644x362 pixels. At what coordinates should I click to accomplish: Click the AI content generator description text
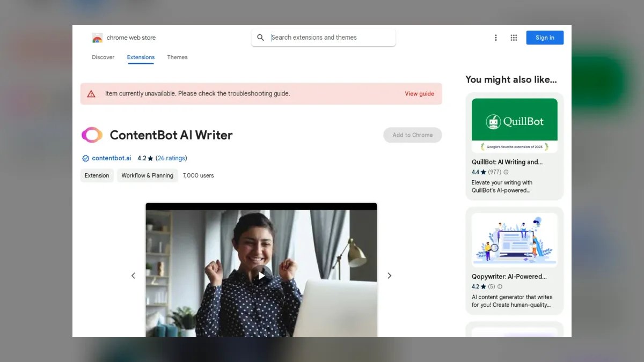pyautogui.click(x=512, y=301)
